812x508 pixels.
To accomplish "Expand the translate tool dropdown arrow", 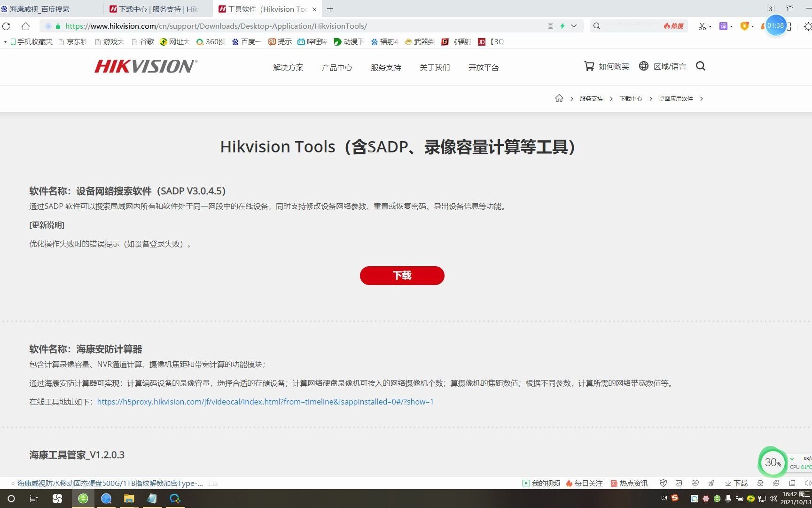I will 732,26.
